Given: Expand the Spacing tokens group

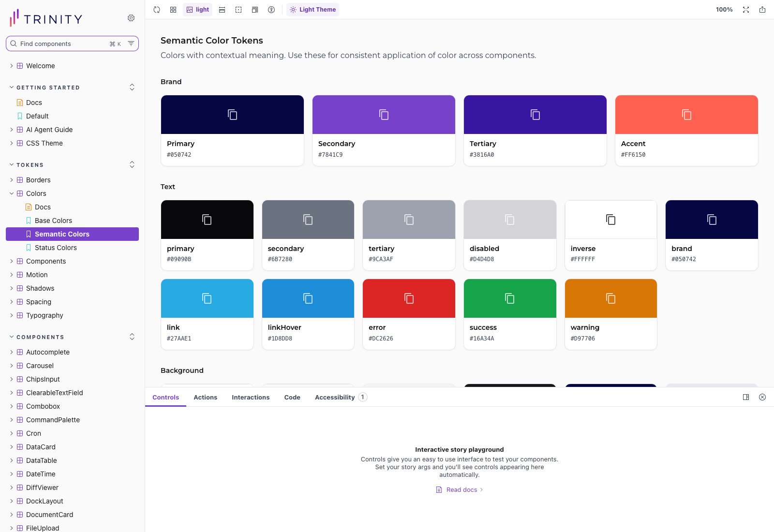Looking at the screenshot, I should tap(73, 302).
